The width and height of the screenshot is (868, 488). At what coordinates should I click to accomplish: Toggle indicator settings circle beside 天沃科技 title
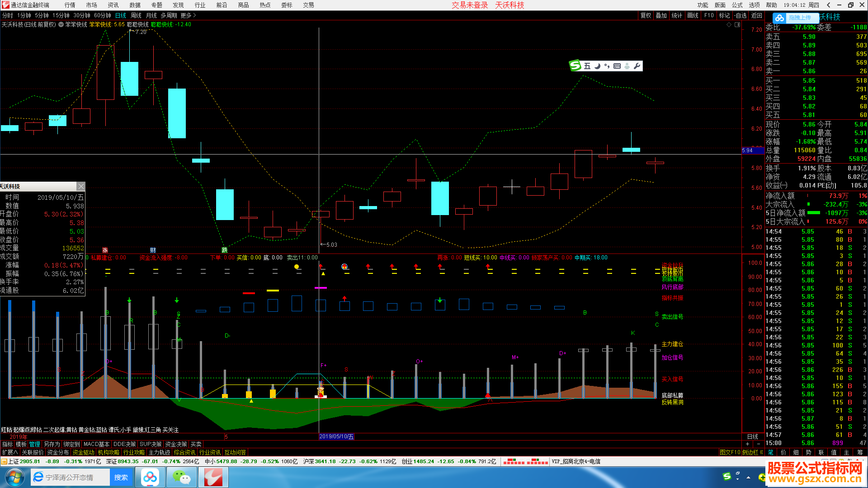(61, 24)
